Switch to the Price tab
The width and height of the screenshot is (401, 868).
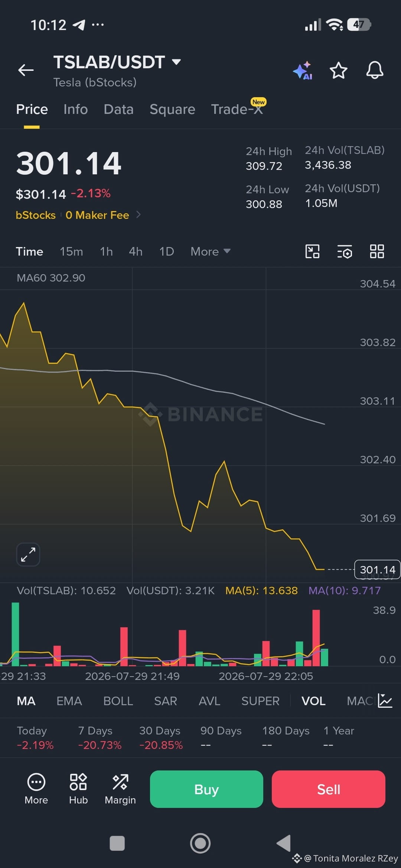32,109
